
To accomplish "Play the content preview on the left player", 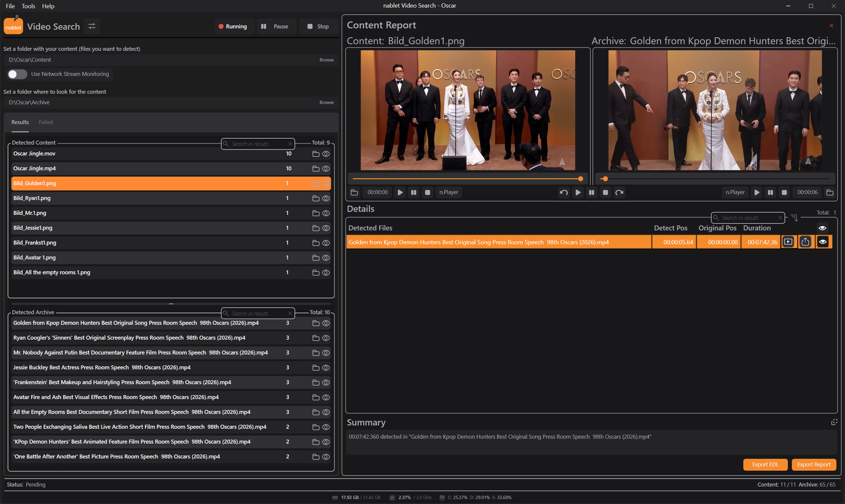I will point(400,193).
